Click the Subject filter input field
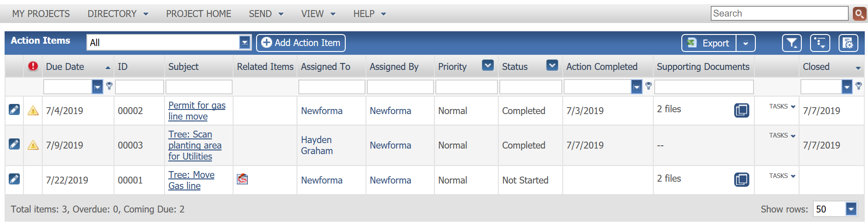The image size is (868, 224). 199,86
